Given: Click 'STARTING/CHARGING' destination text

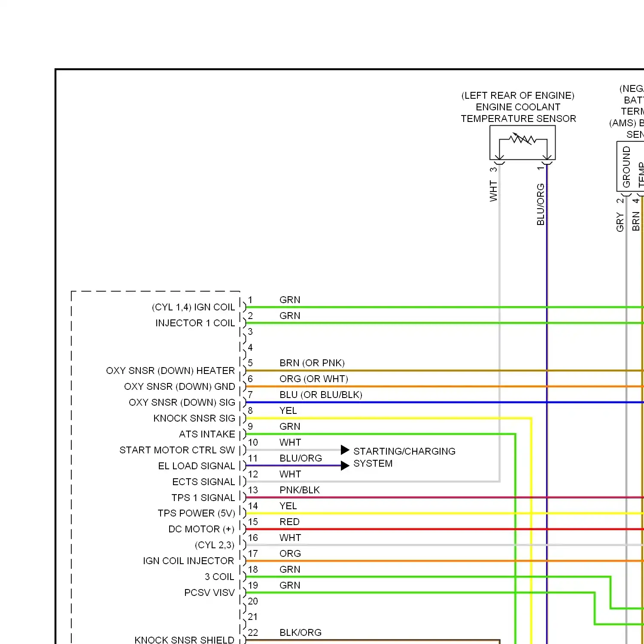Looking at the screenshot, I should 404,451.
